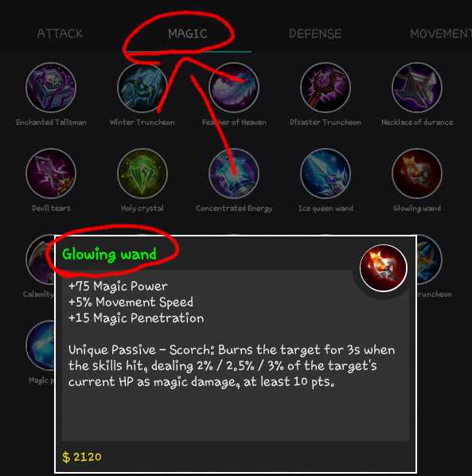This screenshot has width=472, height=476.
Task: Go to the MOVEMENT tab
Action: [441, 33]
